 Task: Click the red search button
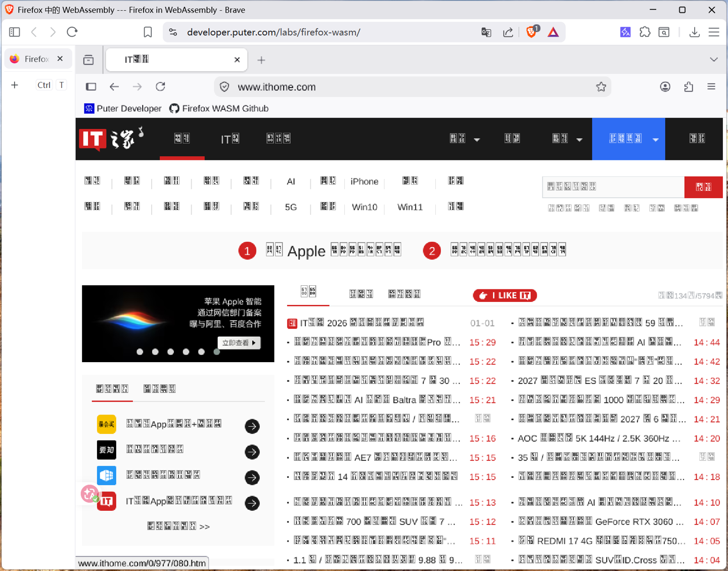pyautogui.click(x=703, y=187)
